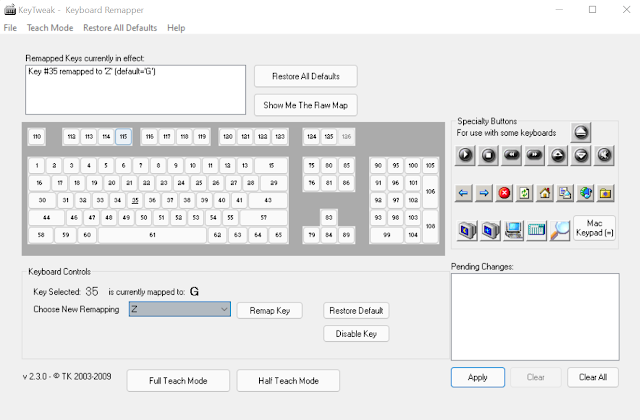Click the Next Track specialty button
Image resolution: width=640 pixels, height=420 pixels.
click(x=535, y=155)
